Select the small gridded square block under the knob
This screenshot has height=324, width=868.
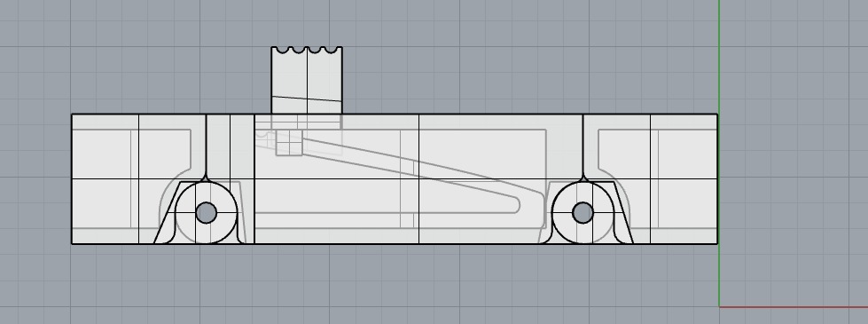point(289,143)
